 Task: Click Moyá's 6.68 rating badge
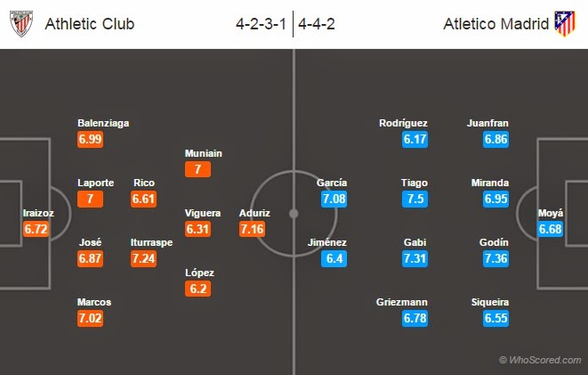[x=551, y=229]
